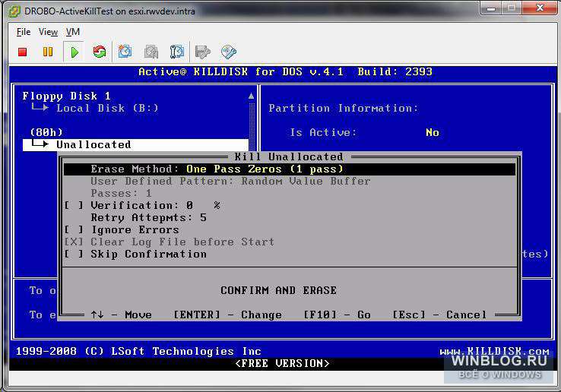Click CONFIRM AND ERASE
Image resolution: width=561 pixels, height=392 pixels.
click(x=278, y=290)
